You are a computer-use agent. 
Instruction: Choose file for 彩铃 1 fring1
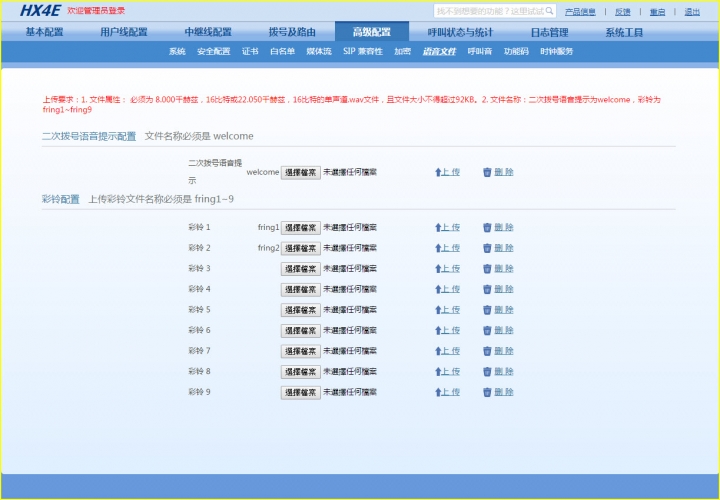point(301,228)
